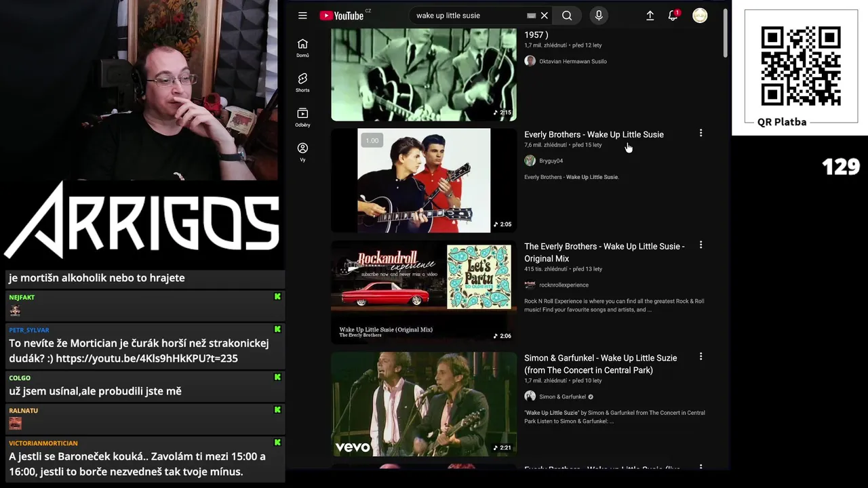Visit the rocknrollexperience channel
The image size is (868, 488).
[x=564, y=285]
